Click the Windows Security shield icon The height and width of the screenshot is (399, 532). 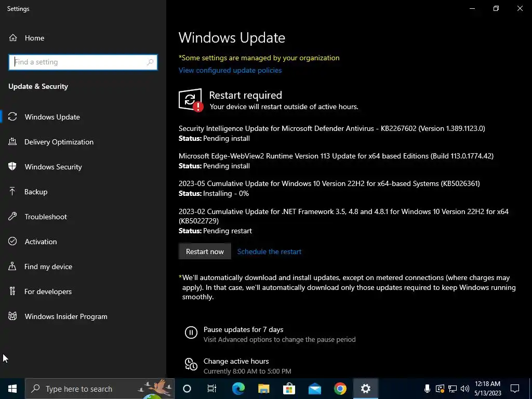click(12, 167)
